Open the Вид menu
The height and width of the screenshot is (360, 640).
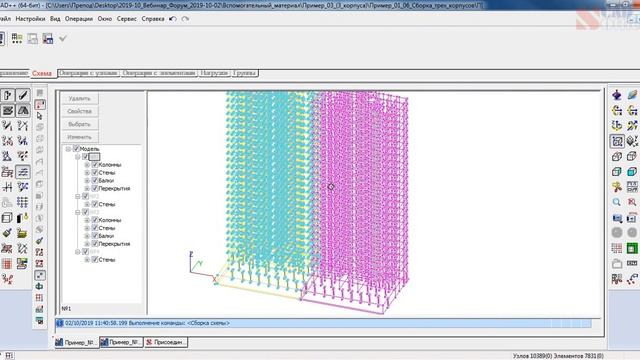tap(55, 19)
